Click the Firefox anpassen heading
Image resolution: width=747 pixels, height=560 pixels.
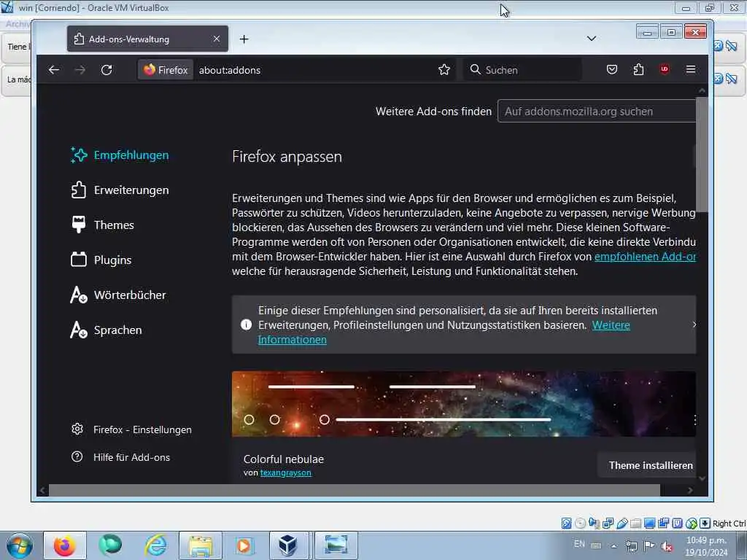[x=287, y=157]
